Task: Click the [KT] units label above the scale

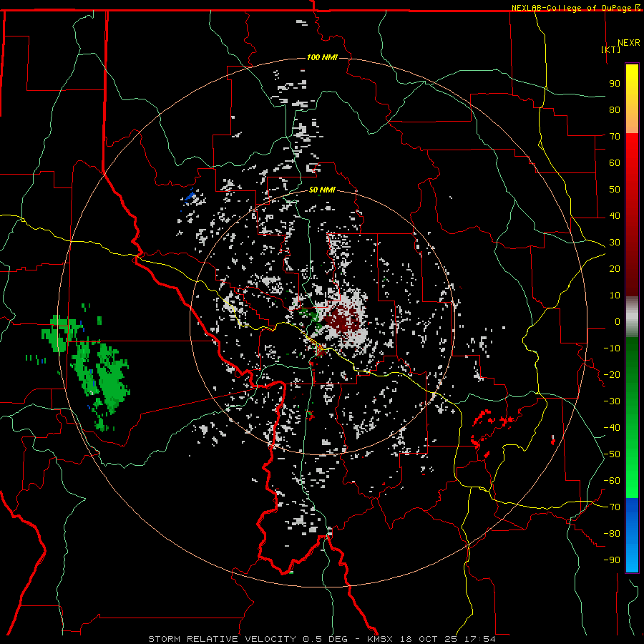Action: tap(611, 49)
